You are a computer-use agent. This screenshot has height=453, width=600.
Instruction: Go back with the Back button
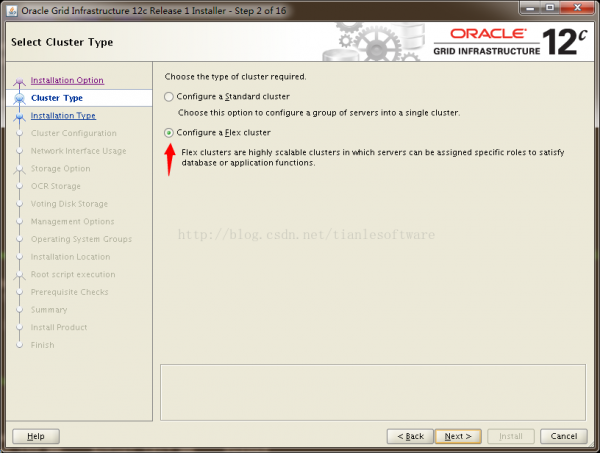click(410, 436)
